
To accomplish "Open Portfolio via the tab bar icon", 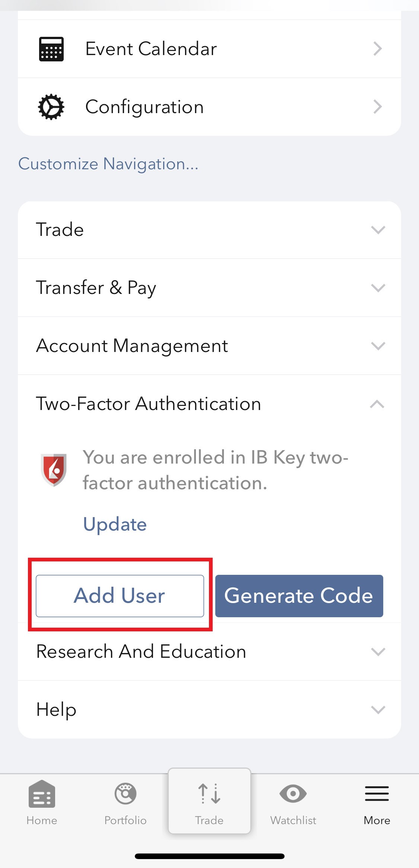I will pos(126,794).
